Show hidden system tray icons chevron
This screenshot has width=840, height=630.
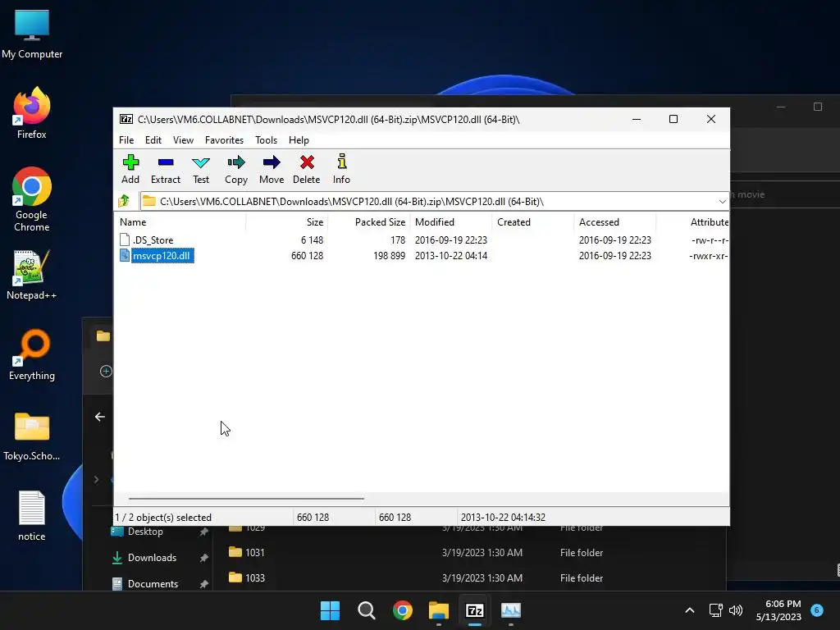coord(690,610)
